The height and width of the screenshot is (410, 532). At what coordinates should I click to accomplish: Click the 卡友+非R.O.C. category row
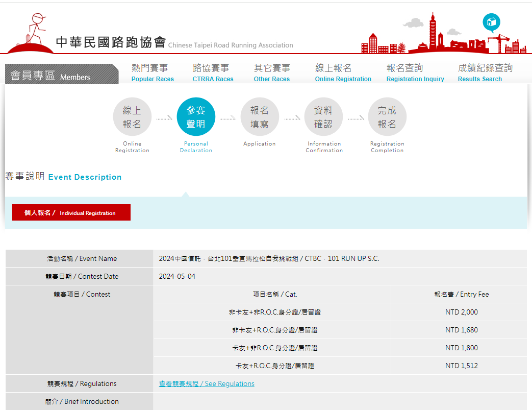(275, 348)
